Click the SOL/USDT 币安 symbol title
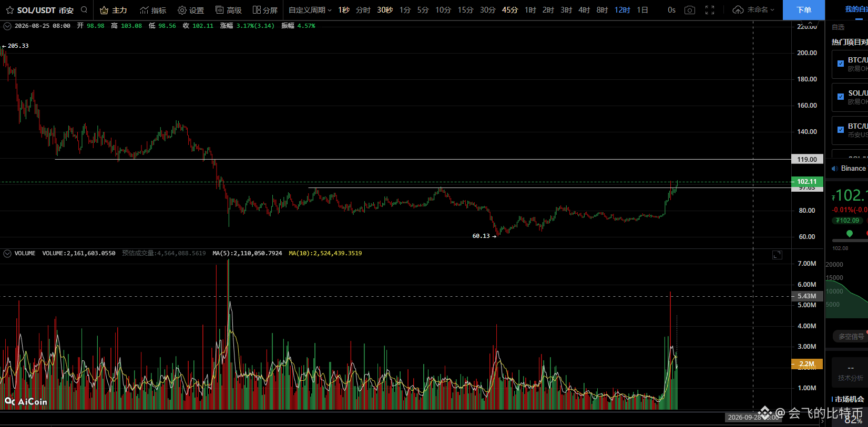 tap(45, 10)
